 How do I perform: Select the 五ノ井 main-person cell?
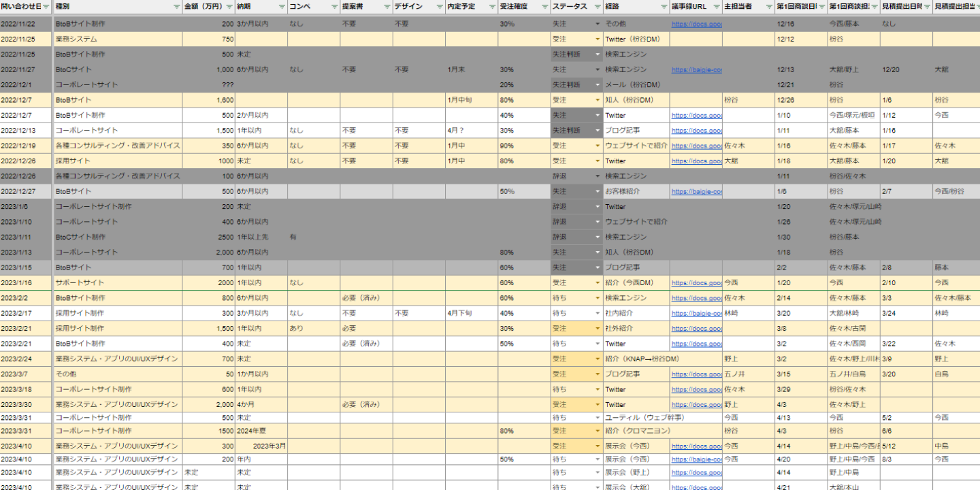point(748,374)
